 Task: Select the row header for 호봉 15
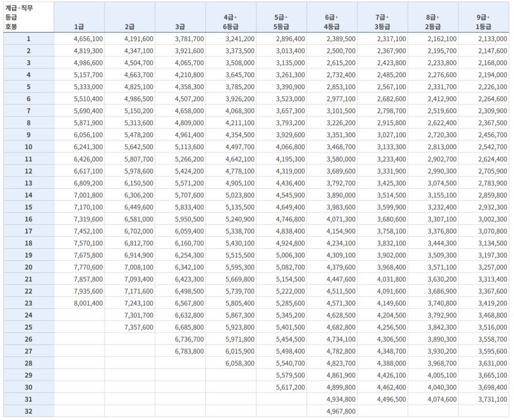click(29, 207)
